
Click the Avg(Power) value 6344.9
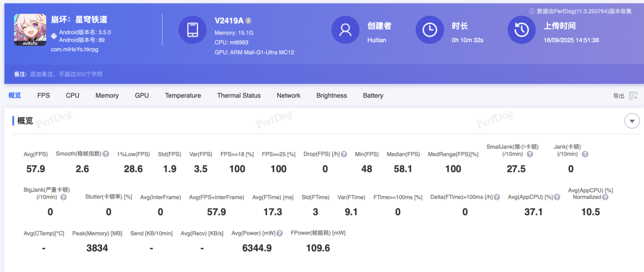[x=257, y=248]
